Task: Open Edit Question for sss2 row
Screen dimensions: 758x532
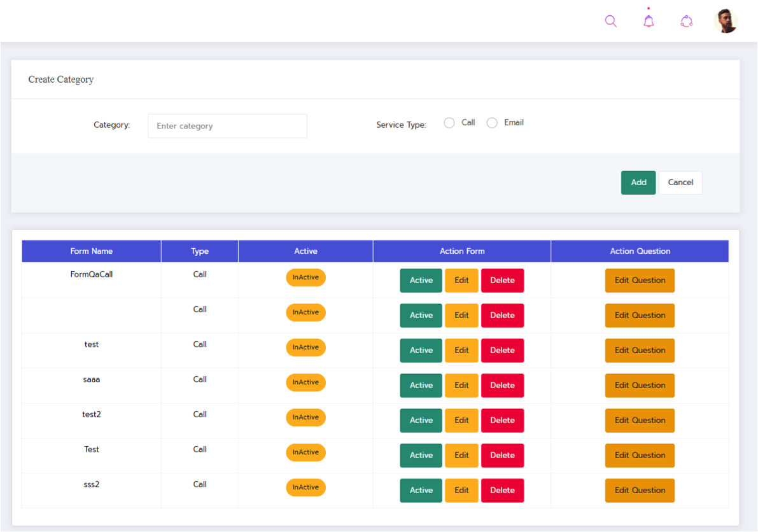Action: point(640,491)
